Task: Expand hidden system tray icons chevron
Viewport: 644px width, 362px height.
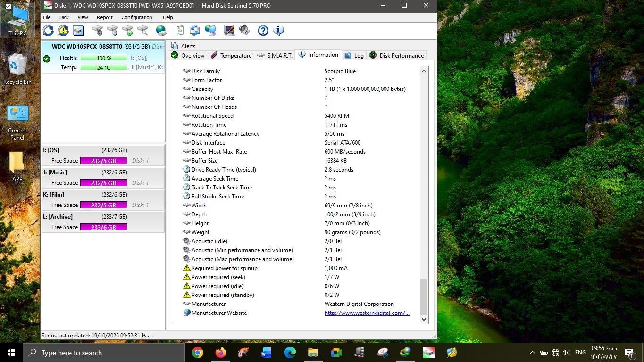Action: click(x=532, y=353)
